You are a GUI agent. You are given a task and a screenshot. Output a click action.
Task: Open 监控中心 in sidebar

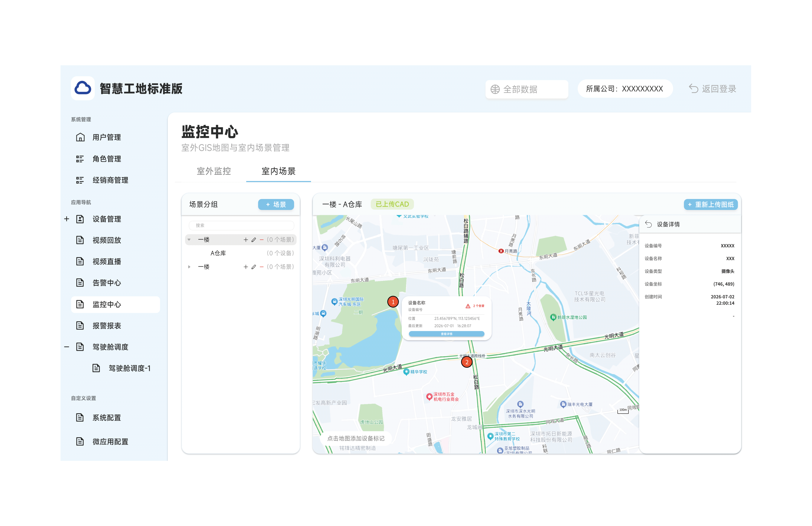tap(115, 304)
